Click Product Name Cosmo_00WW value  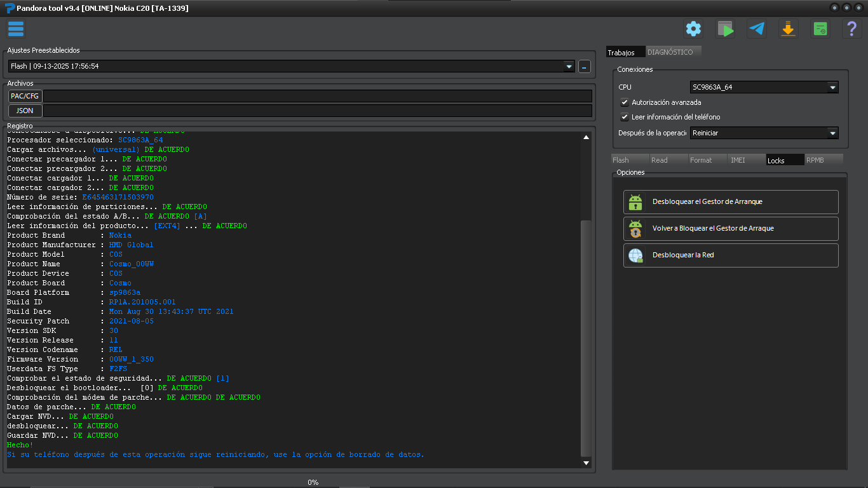tap(132, 264)
